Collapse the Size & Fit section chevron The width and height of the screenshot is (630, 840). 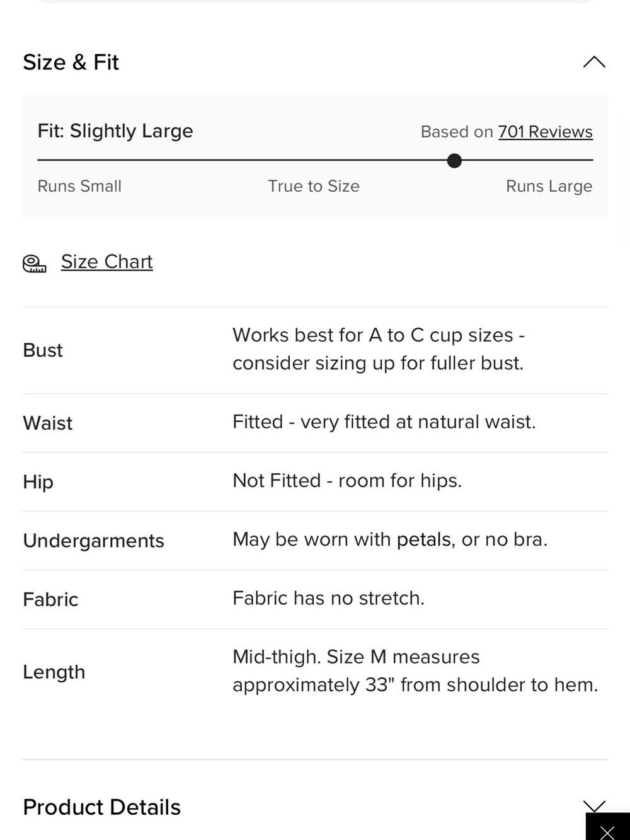click(594, 62)
